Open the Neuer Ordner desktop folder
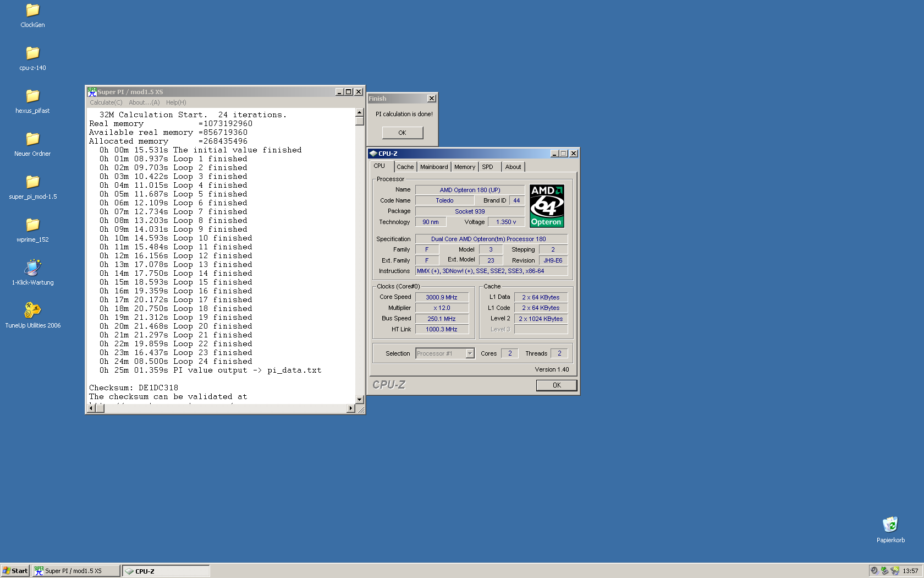 32,144
